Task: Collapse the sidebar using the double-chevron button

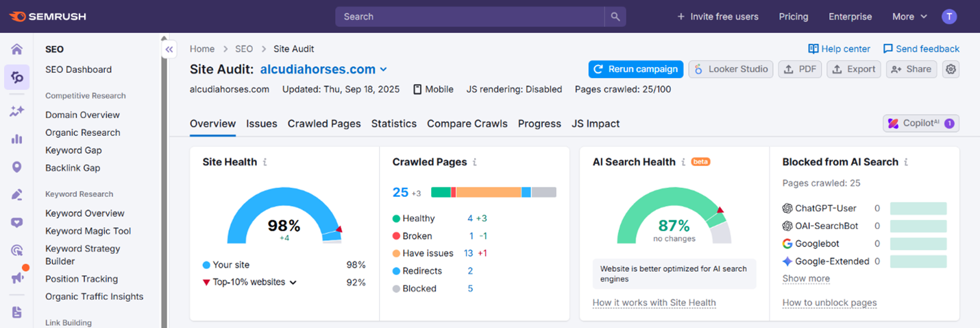Action: pyautogui.click(x=169, y=49)
